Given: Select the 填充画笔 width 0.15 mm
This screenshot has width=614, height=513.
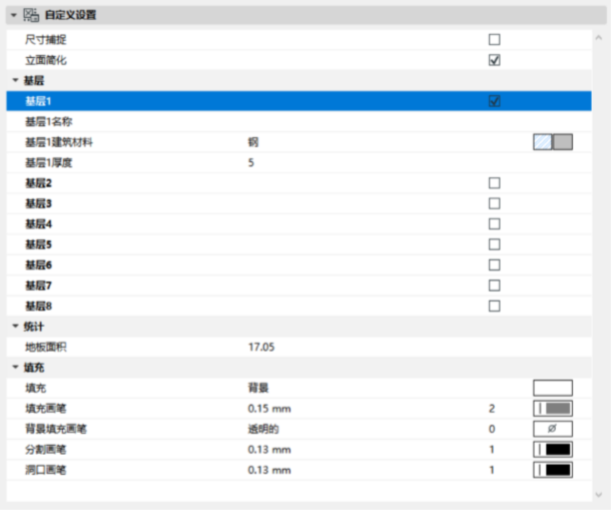Looking at the screenshot, I should click(x=269, y=408).
